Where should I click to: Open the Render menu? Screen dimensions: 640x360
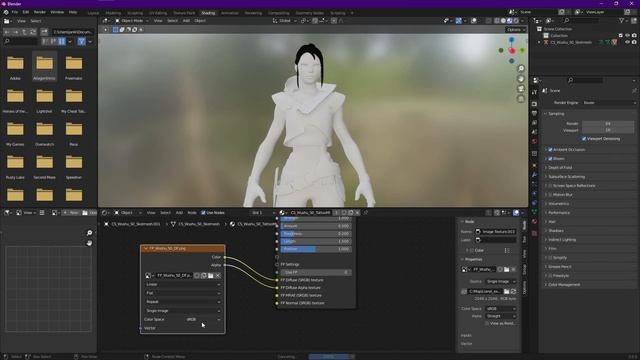pyautogui.click(x=40, y=13)
